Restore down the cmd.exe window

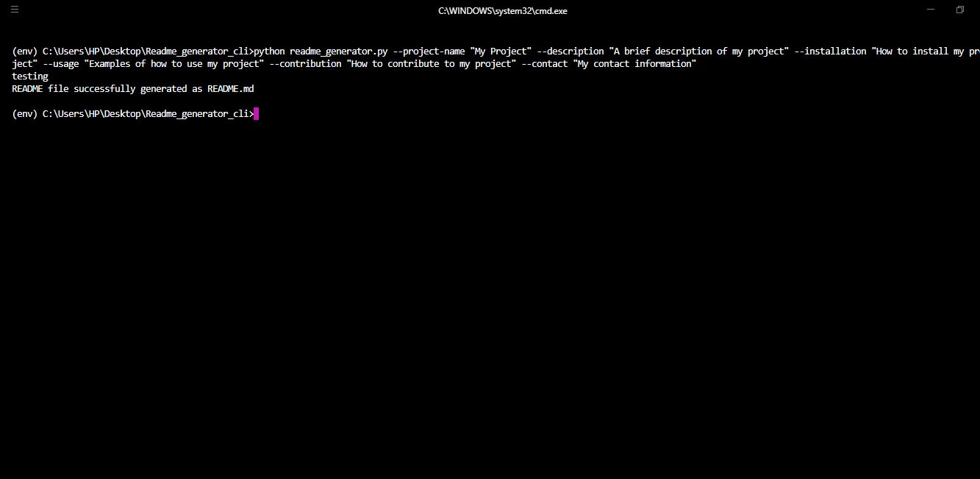point(959,10)
